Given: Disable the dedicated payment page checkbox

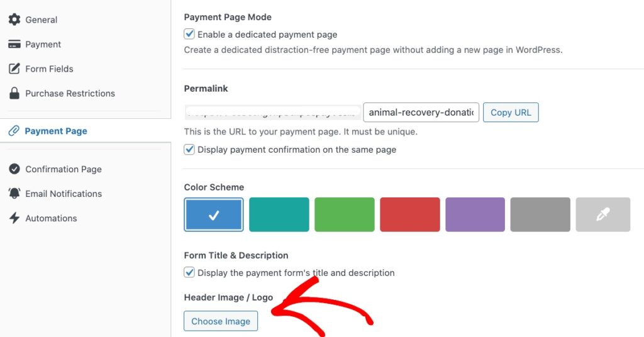Looking at the screenshot, I should 189,35.
